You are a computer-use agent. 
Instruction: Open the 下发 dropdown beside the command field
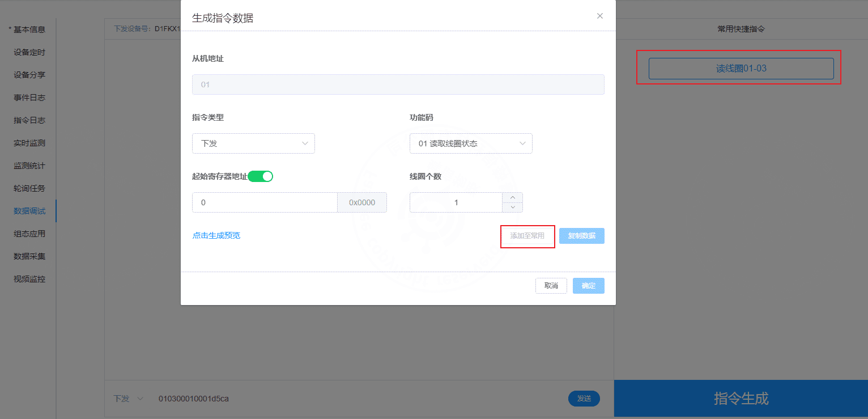pyautogui.click(x=129, y=399)
